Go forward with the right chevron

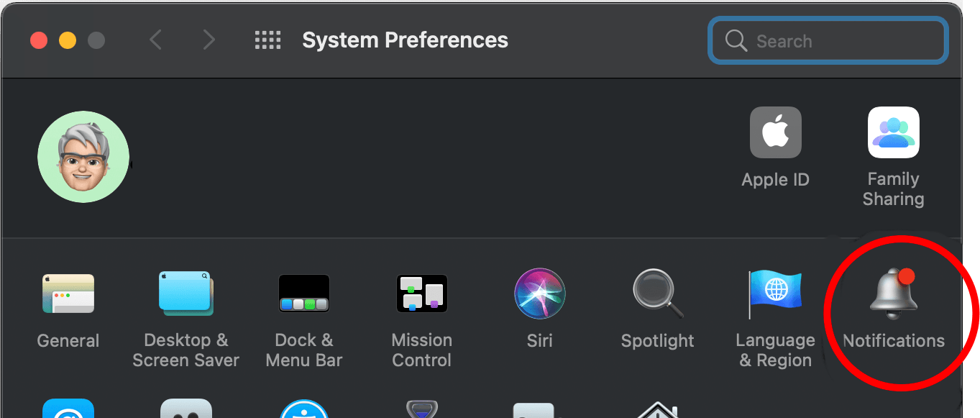[209, 40]
